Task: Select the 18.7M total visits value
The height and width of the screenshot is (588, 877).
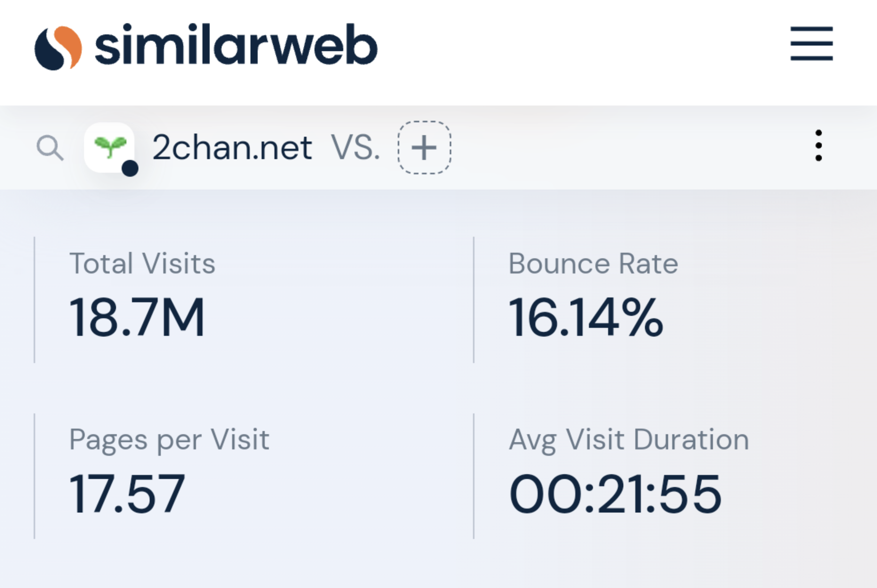Action: point(137,318)
